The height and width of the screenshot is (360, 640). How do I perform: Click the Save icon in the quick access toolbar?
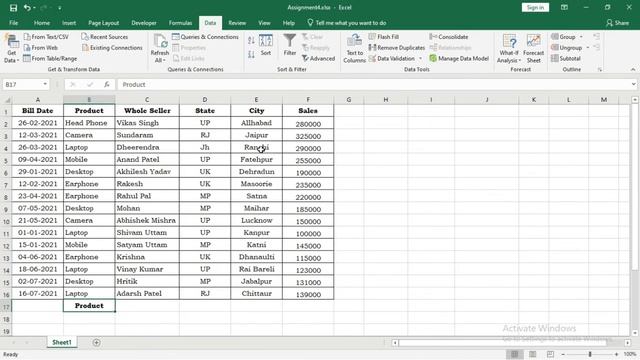pyautogui.click(x=13, y=8)
